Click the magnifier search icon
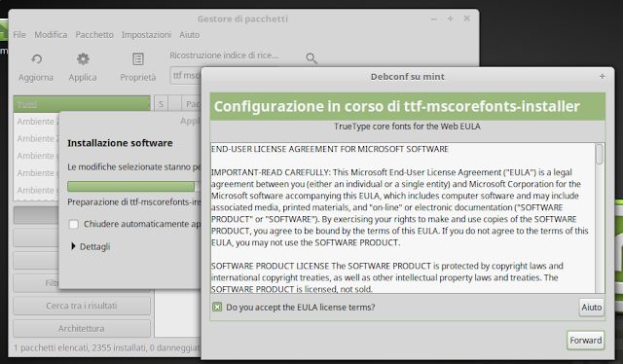This screenshot has height=364, width=623. click(x=311, y=58)
